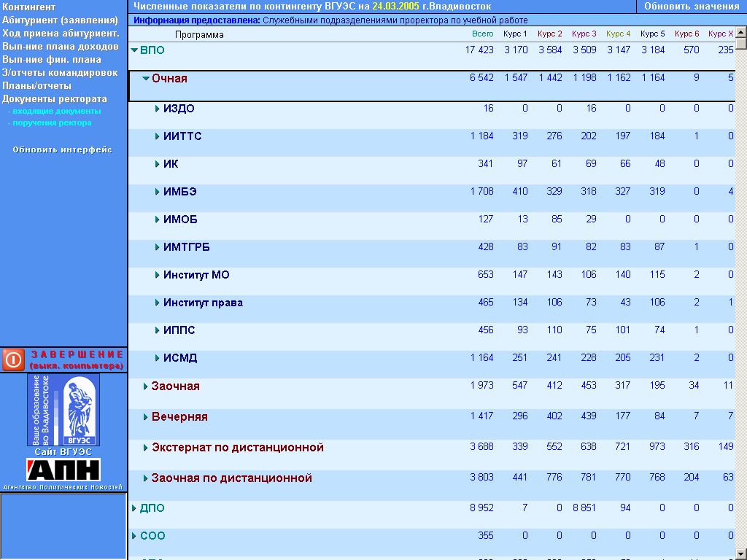The image size is (747, 560).
Task: Click ДПО total value 8 952
Action: [x=481, y=508]
